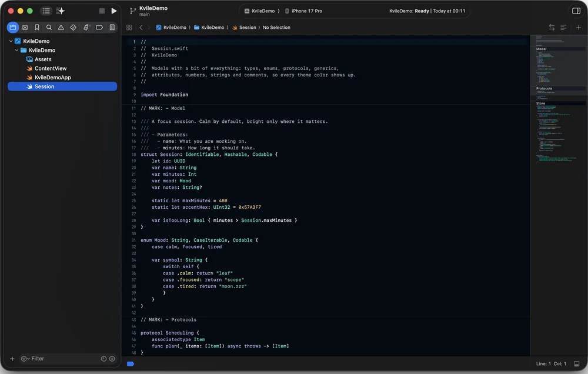Select the Assets catalog
Viewport: 588px width, 374px height.
[39, 59]
